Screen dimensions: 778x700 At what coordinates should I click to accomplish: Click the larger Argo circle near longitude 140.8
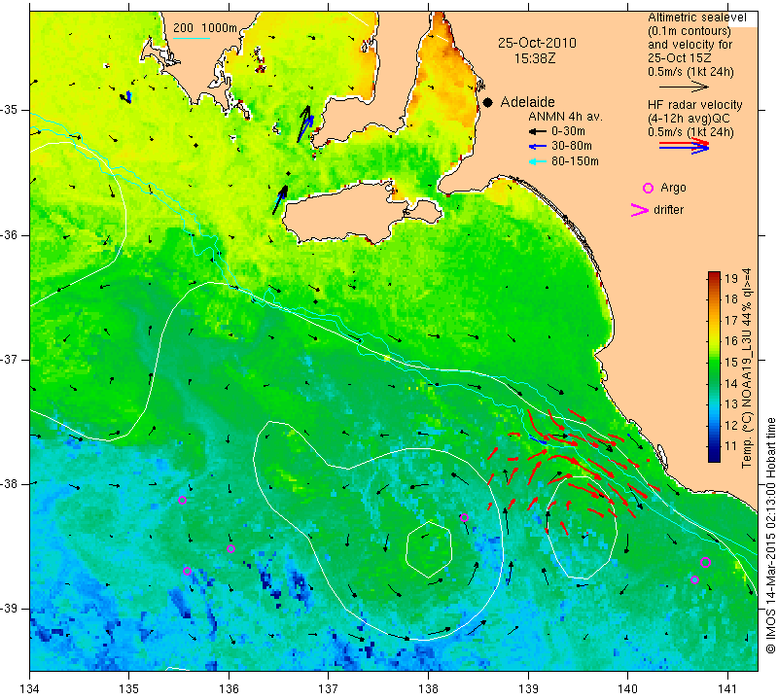pos(706,562)
